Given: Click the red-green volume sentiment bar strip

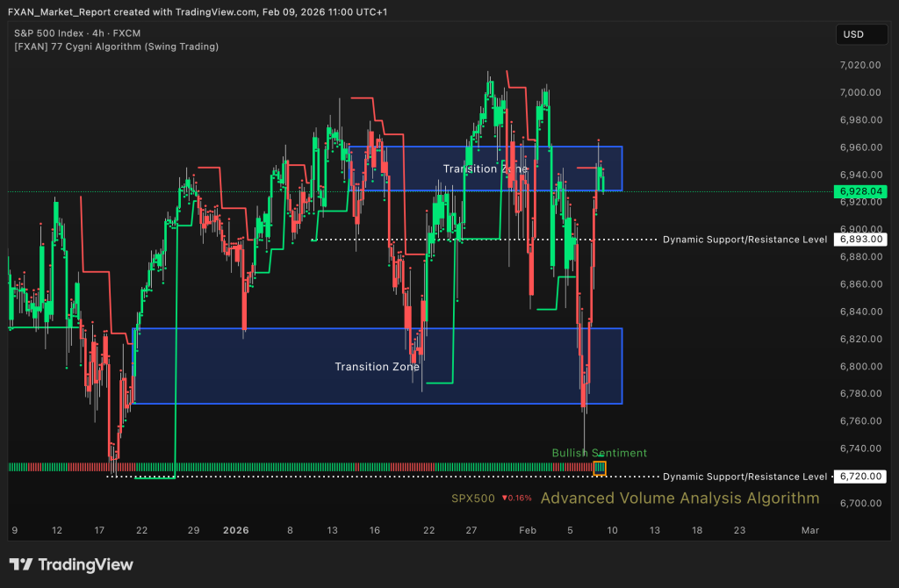Looking at the screenshot, I should pyautogui.click(x=298, y=467).
